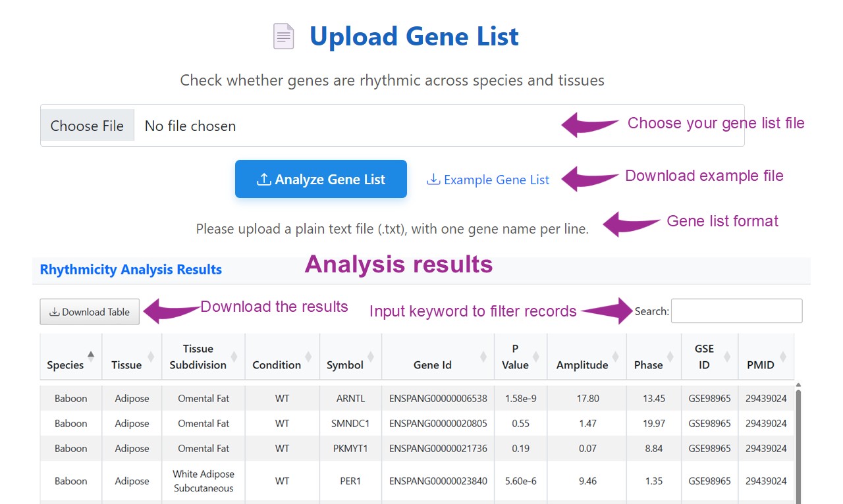The image size is (843, 504).
Task: Sort by Symbol column sort arrows
Action: coord(370,356)
